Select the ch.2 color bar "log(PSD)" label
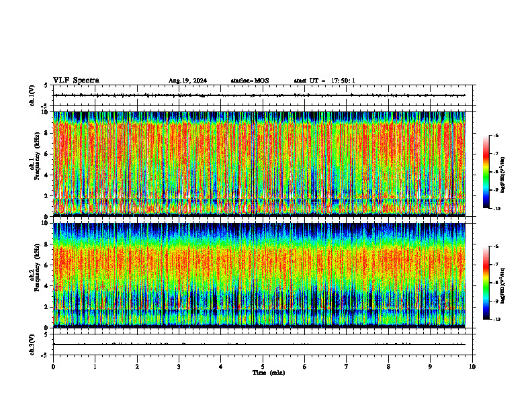532x411 pixels. tap(503, 285)
